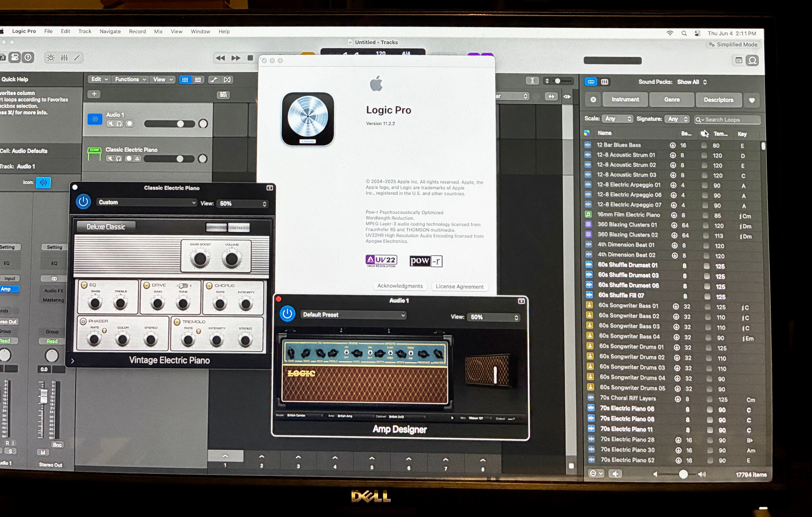Viewport: 812px width, 517px height.
Task: Open the Signature Any dropdown
Action: point(677,119)
